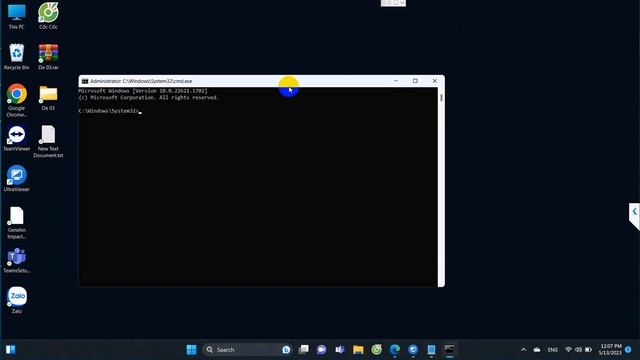This screenshot has height=360, width=640.
Task: Launch TeamViewer from desktop
Action: (16, 138)
